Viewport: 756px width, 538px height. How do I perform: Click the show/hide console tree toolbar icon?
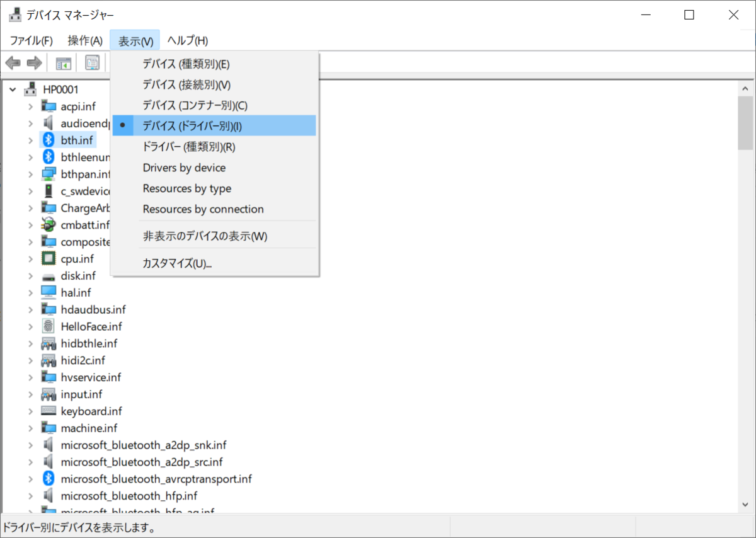coord(64,63)
